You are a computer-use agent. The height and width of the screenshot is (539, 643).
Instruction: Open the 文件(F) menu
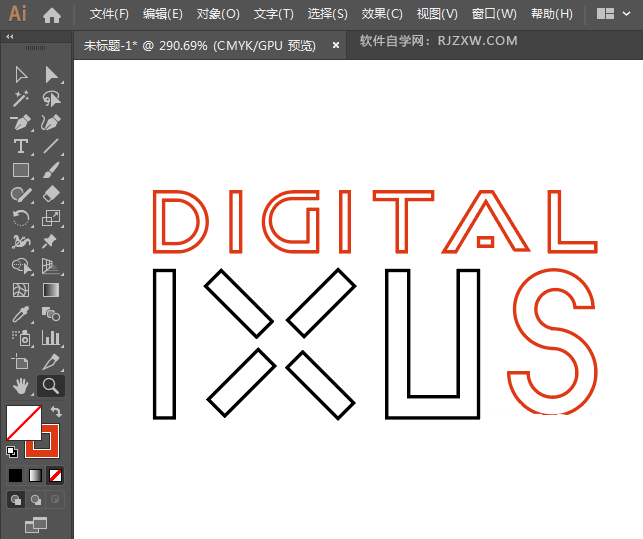click(x=109, y=14)
